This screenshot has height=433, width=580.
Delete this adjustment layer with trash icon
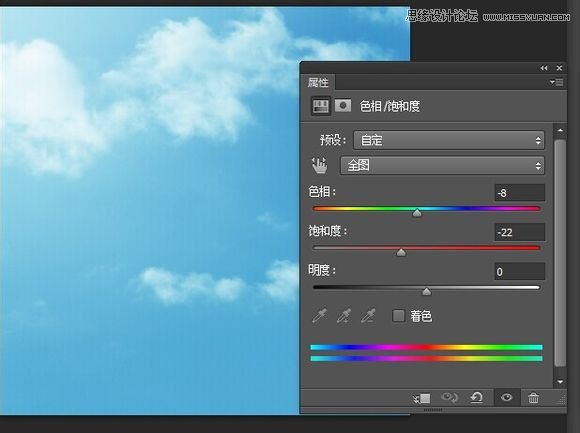[x=533, y=398]
